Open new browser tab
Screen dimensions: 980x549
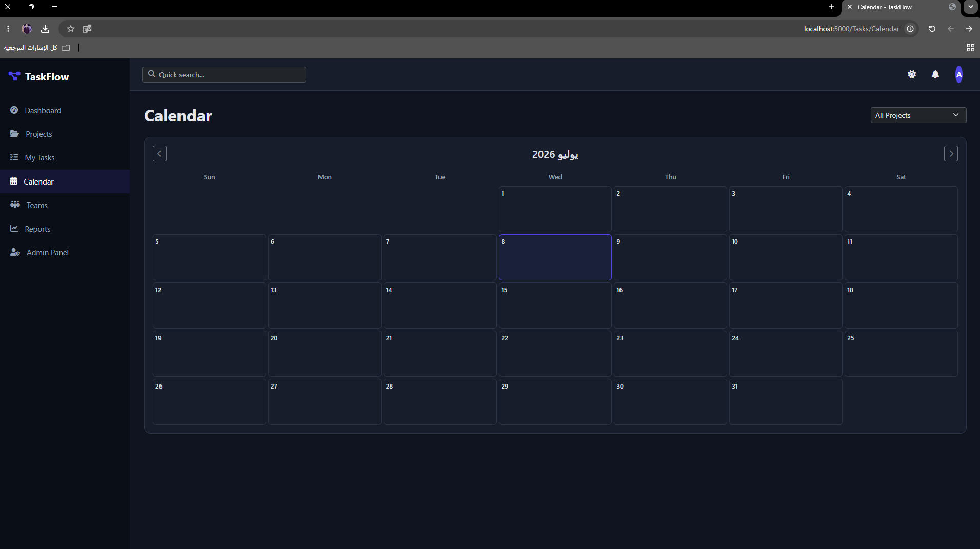point(831,7)
